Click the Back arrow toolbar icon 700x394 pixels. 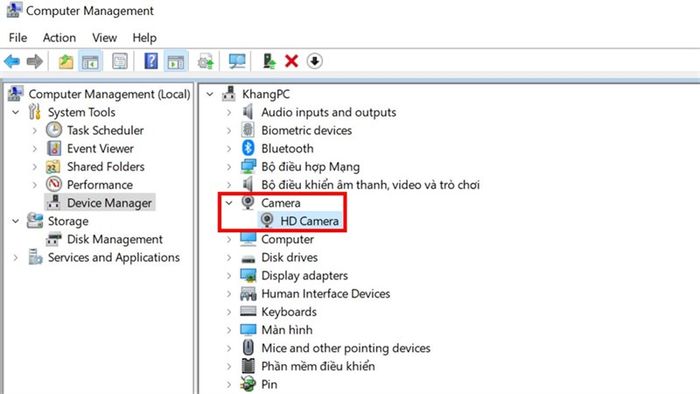click(x=12, y=61)
